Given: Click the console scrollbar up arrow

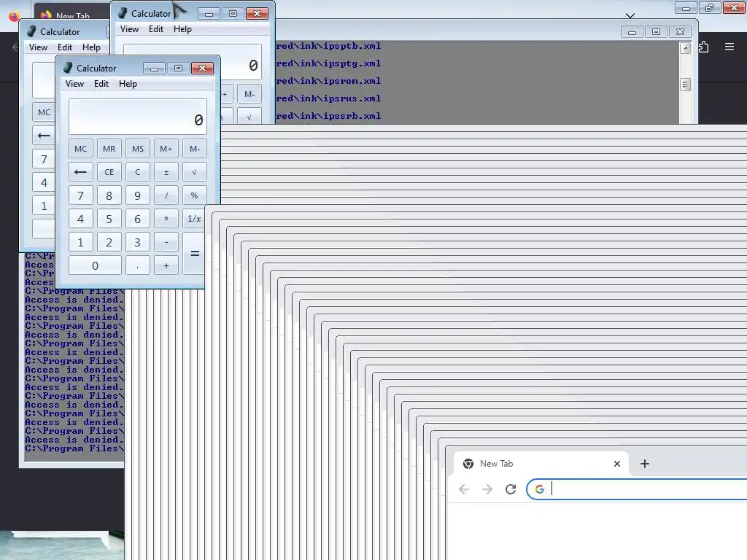Looking at the screenshot, I should pos(685,48).
